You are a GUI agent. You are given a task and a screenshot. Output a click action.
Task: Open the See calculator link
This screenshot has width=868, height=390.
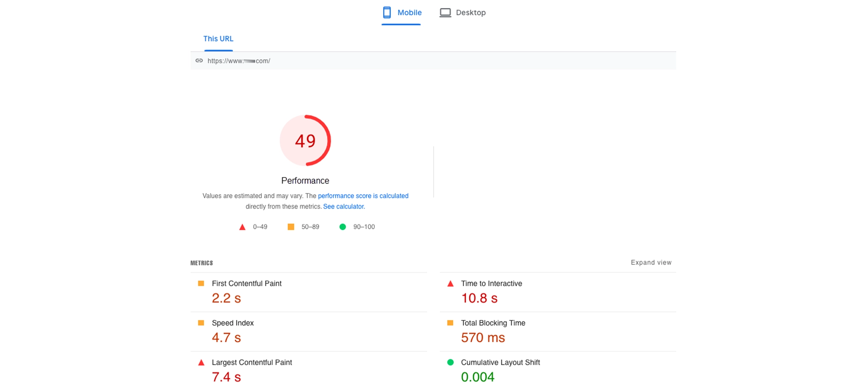[343, 206]
